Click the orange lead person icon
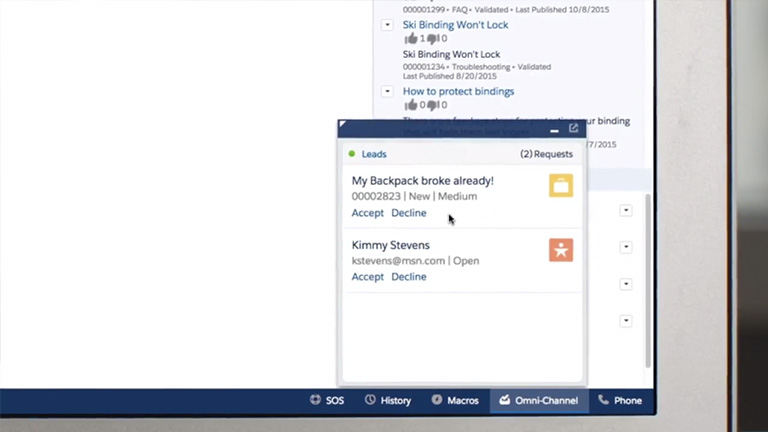The image size is (768, 432). [x=561, y=250]
